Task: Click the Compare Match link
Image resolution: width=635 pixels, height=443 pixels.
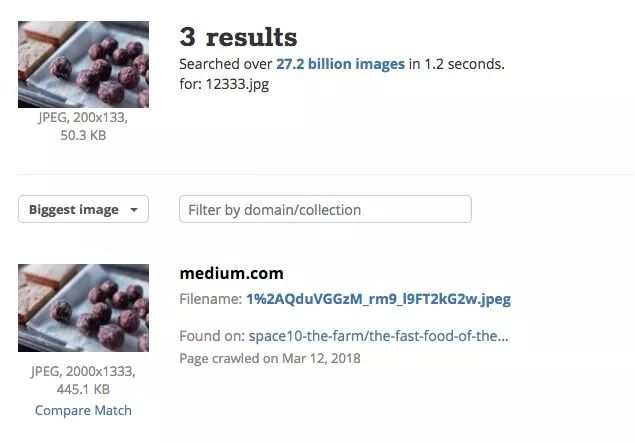Action: [83, 410]
